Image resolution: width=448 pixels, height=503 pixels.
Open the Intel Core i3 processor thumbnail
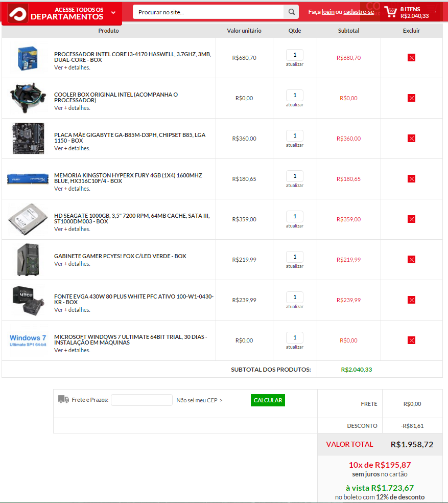click(x=28, y=58)
